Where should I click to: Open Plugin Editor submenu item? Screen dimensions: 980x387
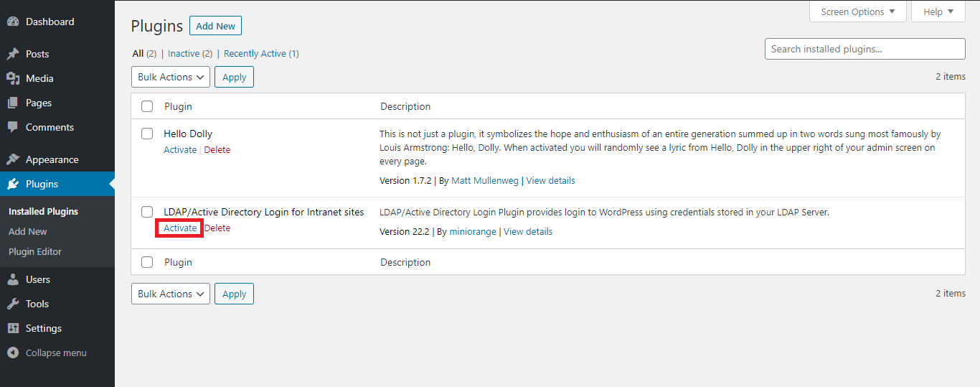click(35, 251)
